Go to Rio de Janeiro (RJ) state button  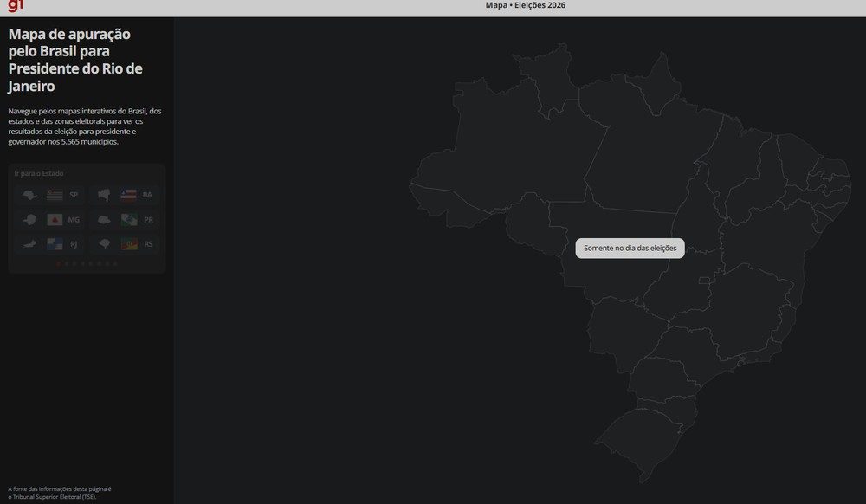point(50,244)
